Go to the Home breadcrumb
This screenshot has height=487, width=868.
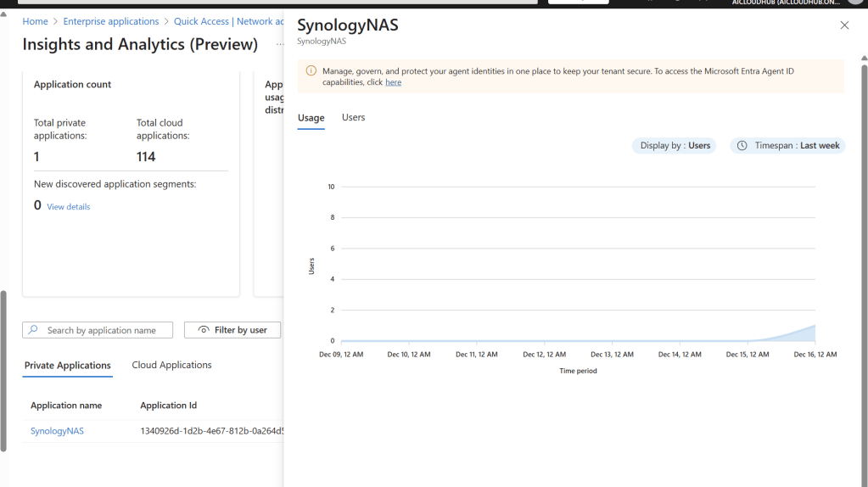tap(35, 21)
